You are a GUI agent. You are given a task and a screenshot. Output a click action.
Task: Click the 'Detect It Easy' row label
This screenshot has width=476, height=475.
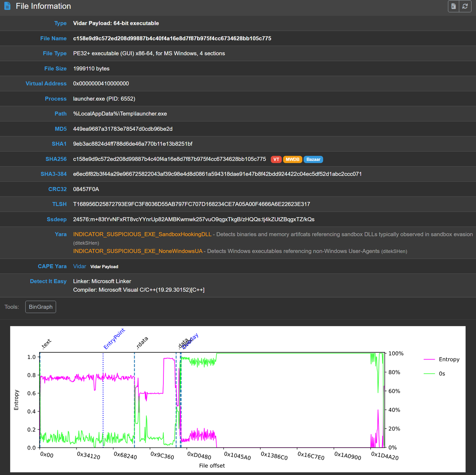coord(48,281)
